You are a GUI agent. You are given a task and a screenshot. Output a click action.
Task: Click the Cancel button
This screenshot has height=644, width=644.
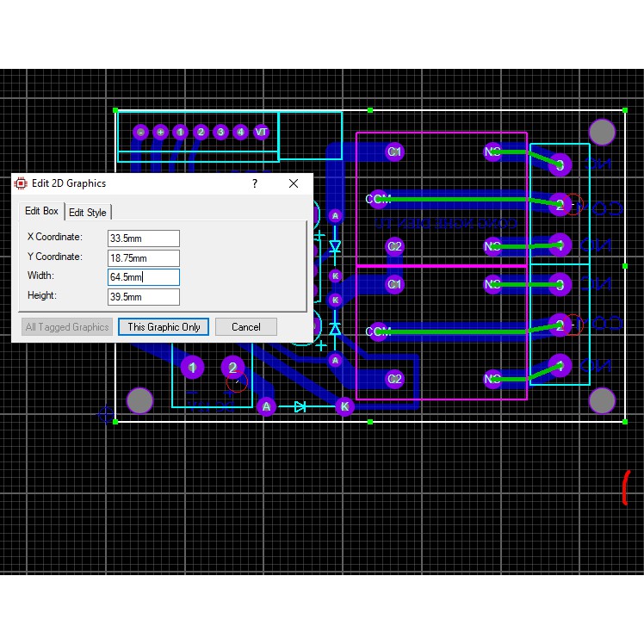(246, 326)
